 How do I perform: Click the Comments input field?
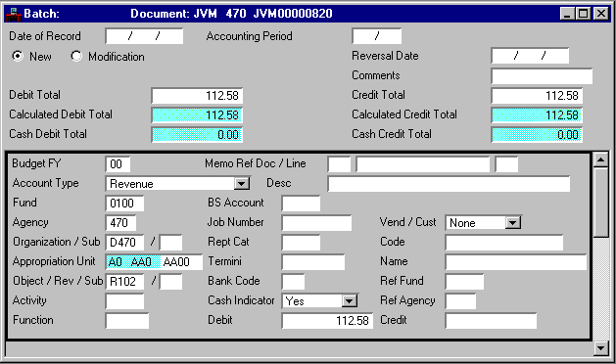click(x=542, y=75)
